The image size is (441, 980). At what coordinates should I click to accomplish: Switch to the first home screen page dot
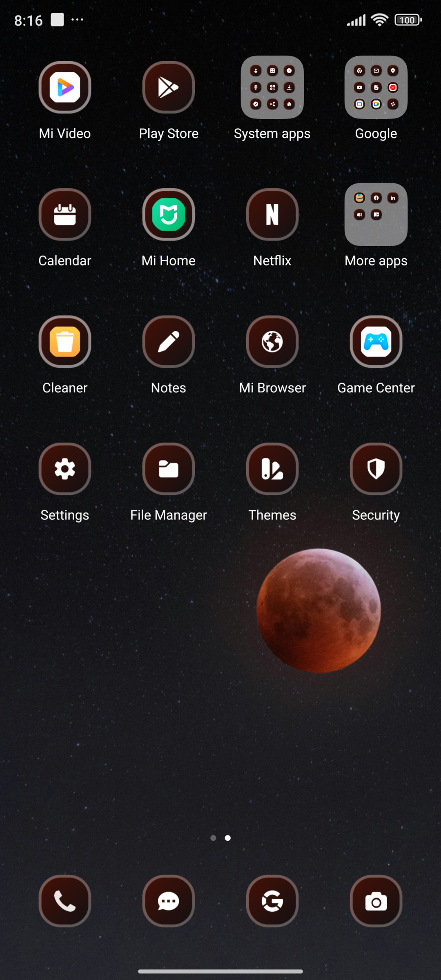(213, 838)
